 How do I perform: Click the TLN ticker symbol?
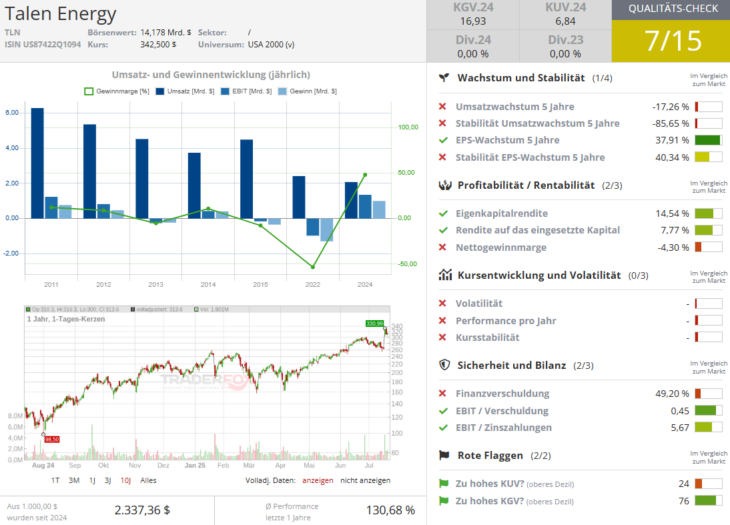[x=12, y=33]
